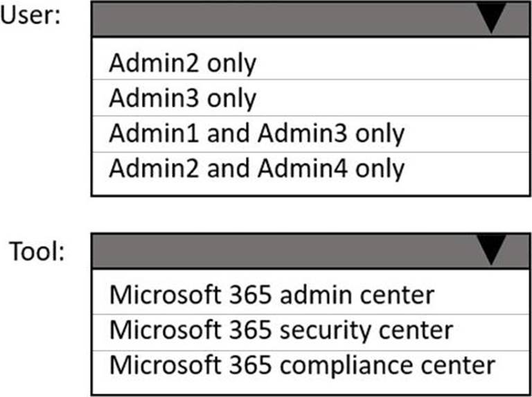Image resolution: width=532 pixels, height=397 pixels.
Task: Click the "Tool:" field label
Action: tap(37, 250)
